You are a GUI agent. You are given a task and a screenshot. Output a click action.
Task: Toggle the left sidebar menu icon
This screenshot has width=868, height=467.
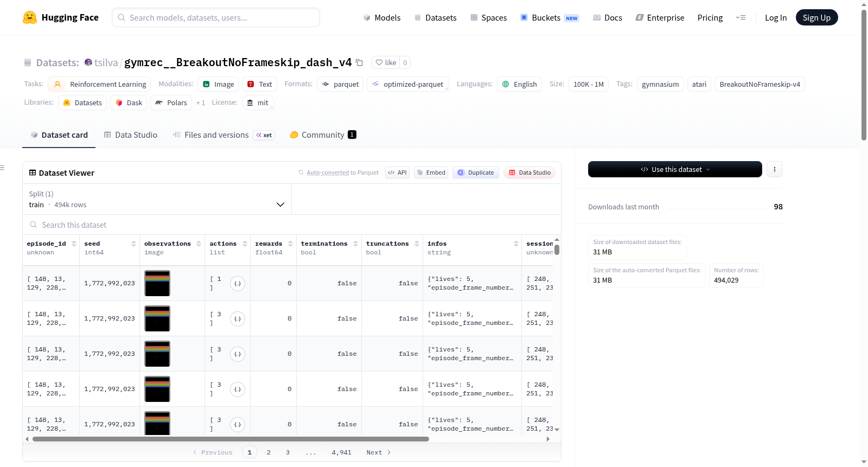pyautogui.click(x=3, y=168)
